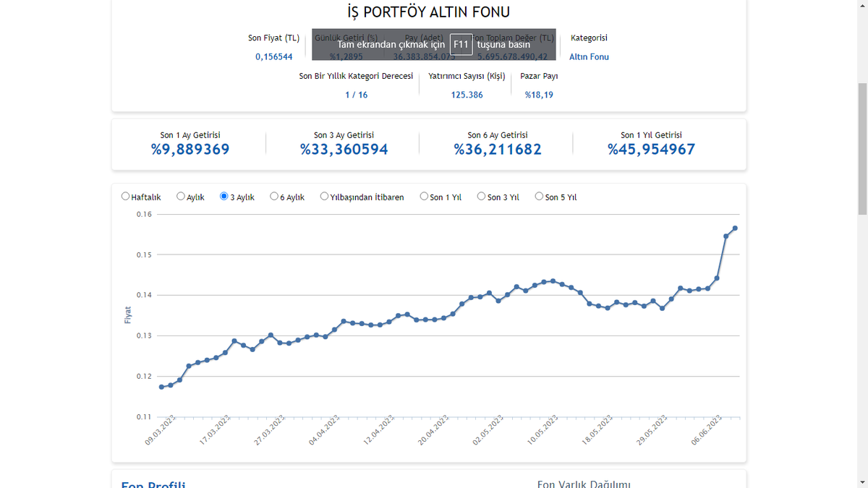Click the last data point on the chart
Image resolution: width=868 pixels, height=488 pixels.
[x=735, y=228]
